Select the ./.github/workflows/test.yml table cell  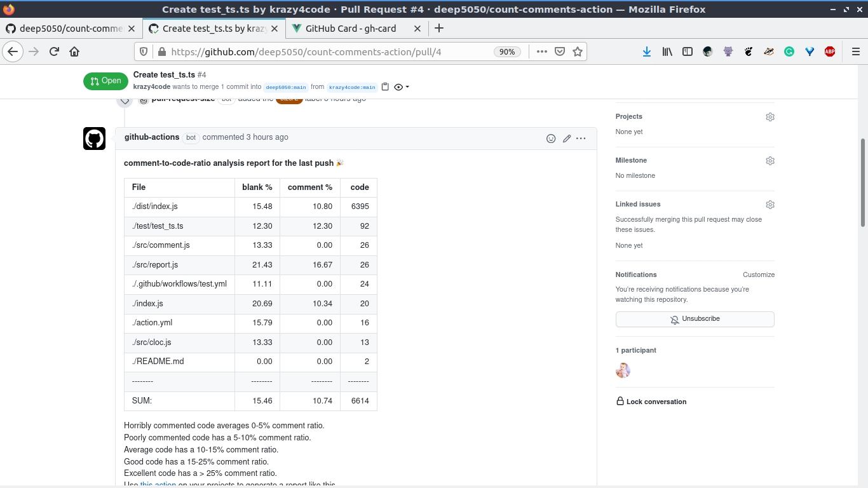(x=179, y=284)
